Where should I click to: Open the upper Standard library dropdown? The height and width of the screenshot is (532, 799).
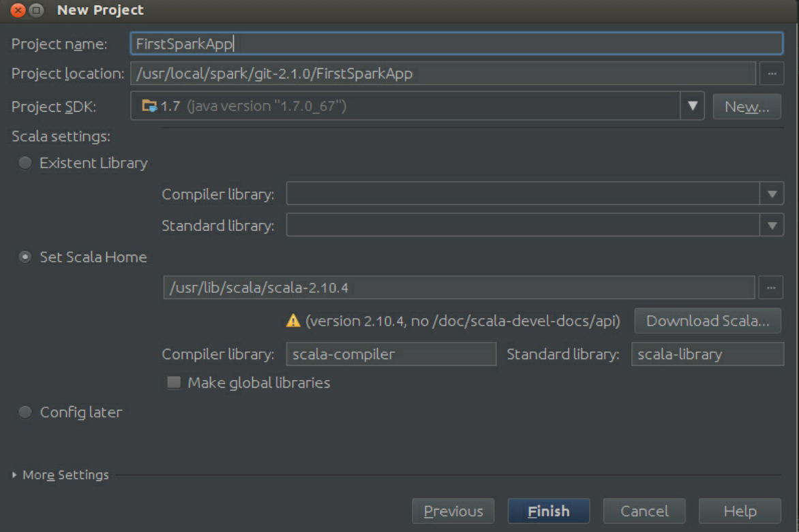point(771,225)
